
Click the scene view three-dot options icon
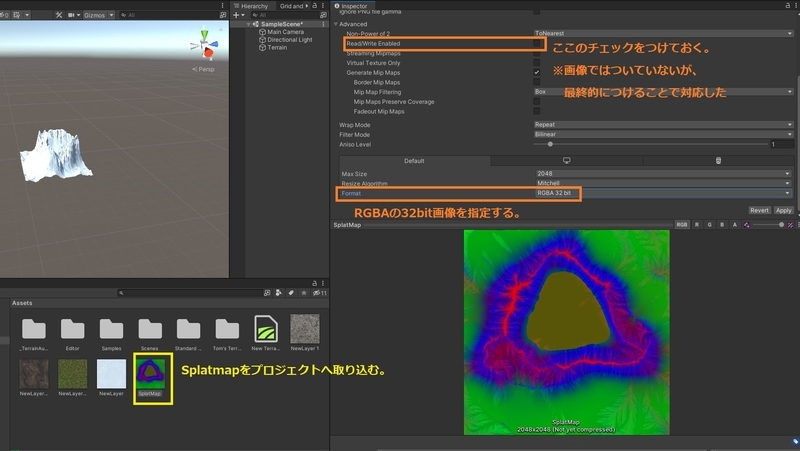(222, 6)
